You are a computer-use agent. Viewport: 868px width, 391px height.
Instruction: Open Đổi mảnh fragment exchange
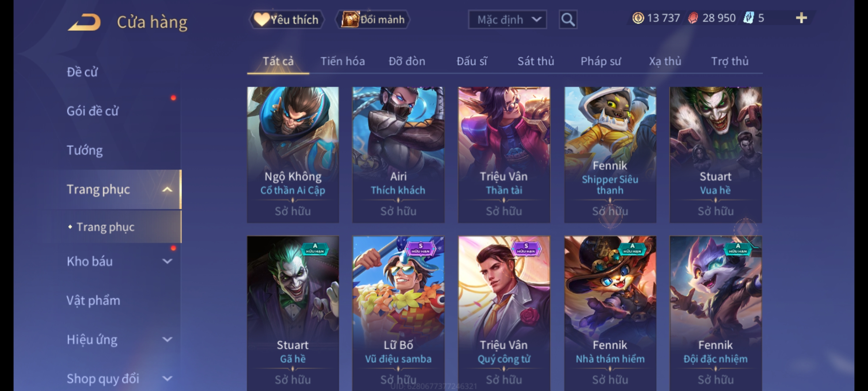point(373,20)
